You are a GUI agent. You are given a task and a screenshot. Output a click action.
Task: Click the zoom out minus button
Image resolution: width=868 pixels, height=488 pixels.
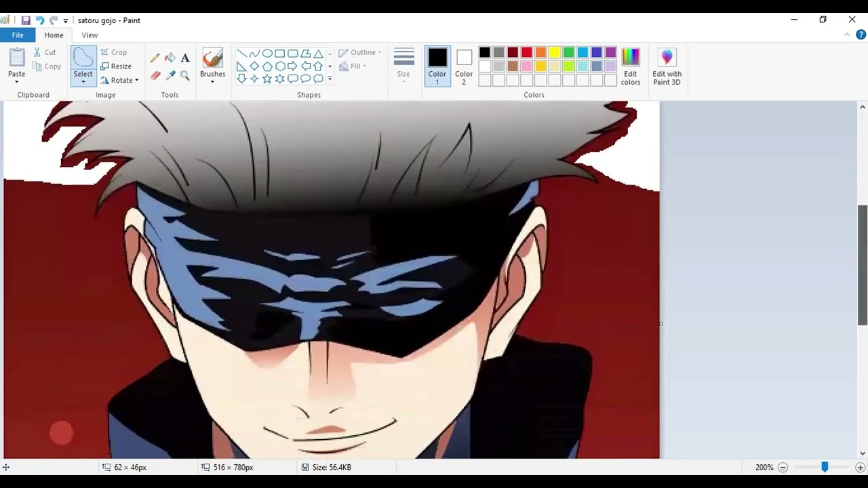point(783,468)
